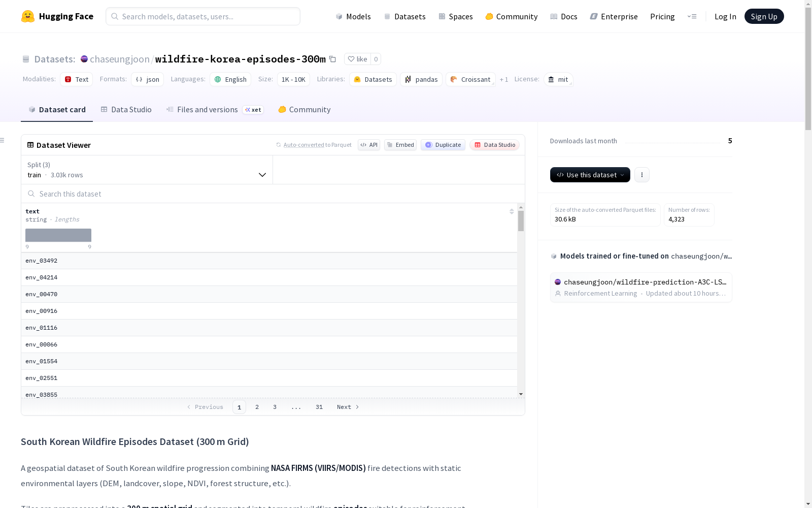
Task: Copy dataset name with the copy icon
Action: click(x=332, y=59)
